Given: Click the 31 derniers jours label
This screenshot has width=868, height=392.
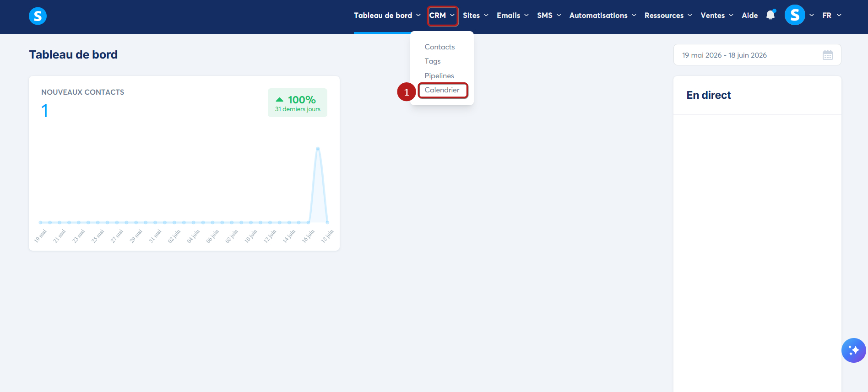Looking at the screenshot, I should coord(298,109).
